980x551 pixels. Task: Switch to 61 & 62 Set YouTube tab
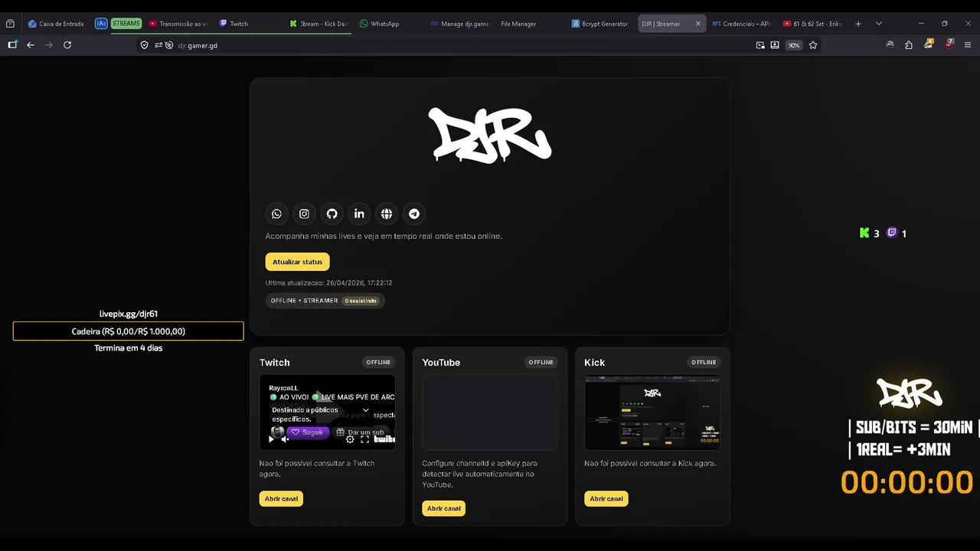point(812,24)
